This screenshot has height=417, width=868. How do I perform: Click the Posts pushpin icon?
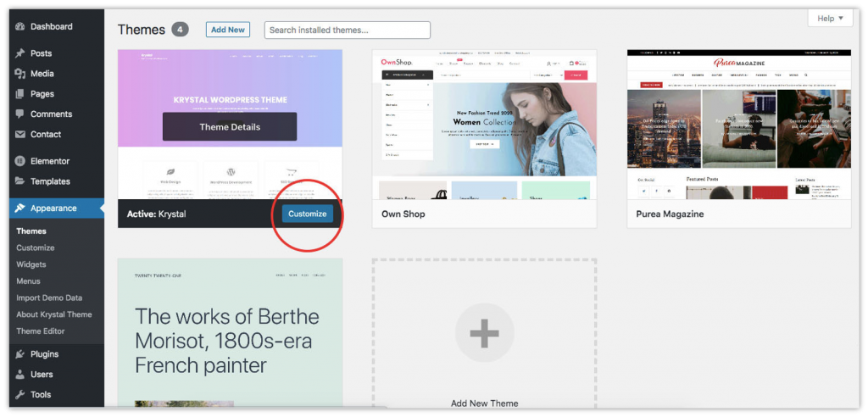[x=20, y=53]
